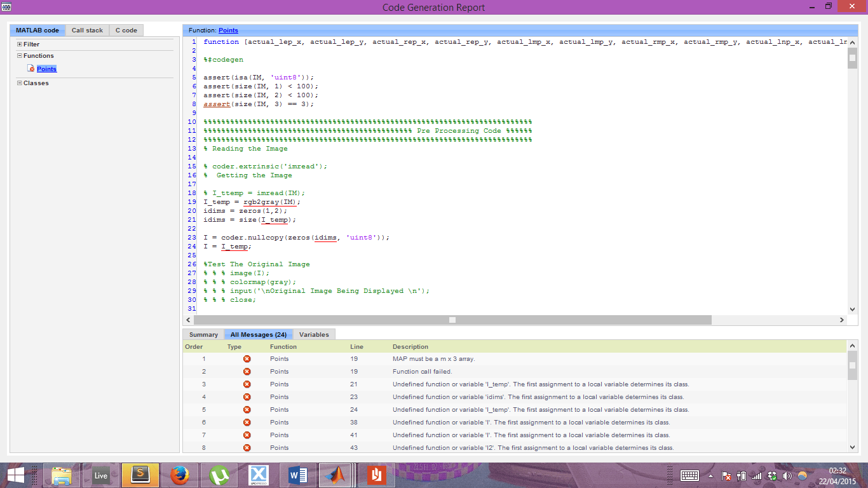
Task: Switch to the Call stack tab
Action: point(87,30)
